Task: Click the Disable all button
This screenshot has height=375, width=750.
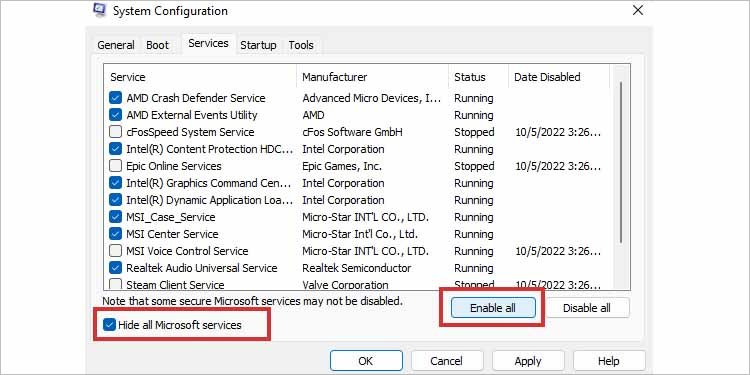Action: point(586,308)
